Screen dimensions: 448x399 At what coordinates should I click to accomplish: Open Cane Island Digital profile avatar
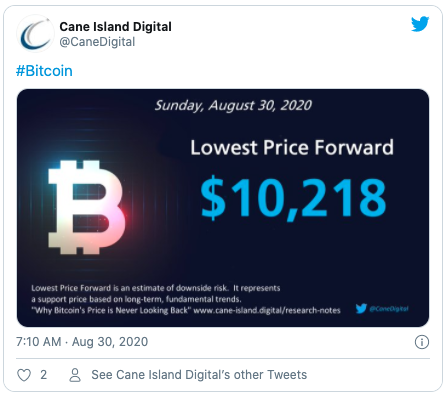pos(35,34)
